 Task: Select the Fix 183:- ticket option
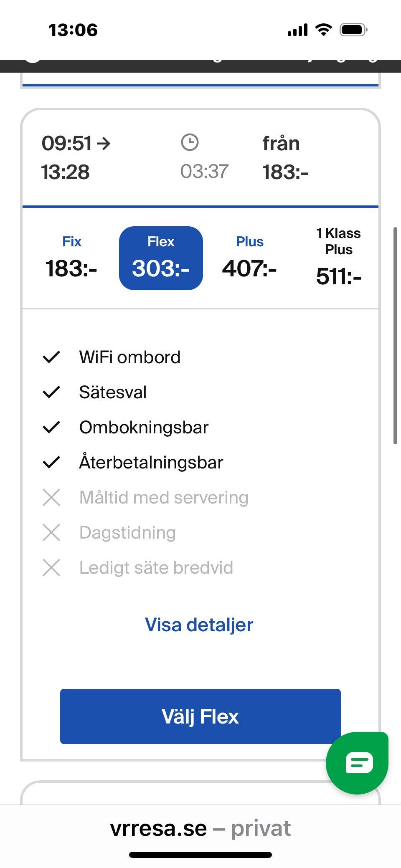tap(71, 258)
